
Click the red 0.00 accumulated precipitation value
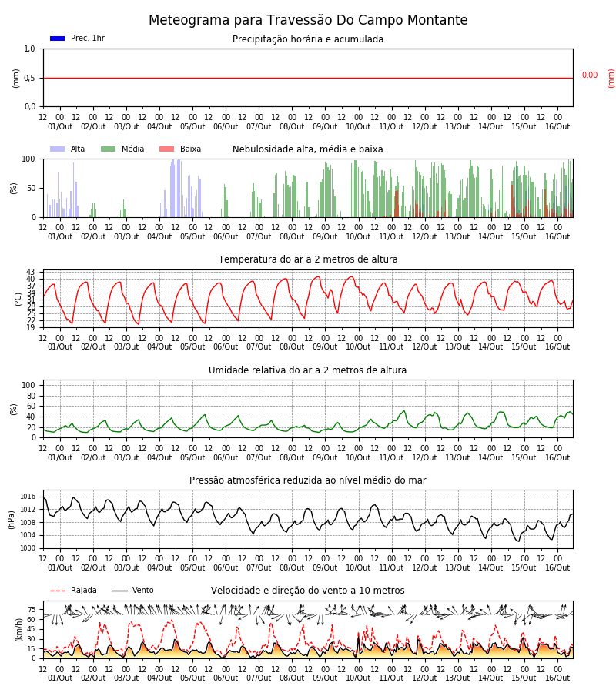click(x=590, y=75)
